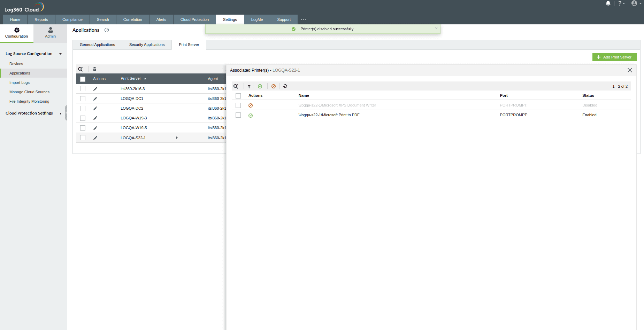Image resolution: width=644 pixels, height=330 pixels.
Task: Open the Support tab
Action: point(284,19)
